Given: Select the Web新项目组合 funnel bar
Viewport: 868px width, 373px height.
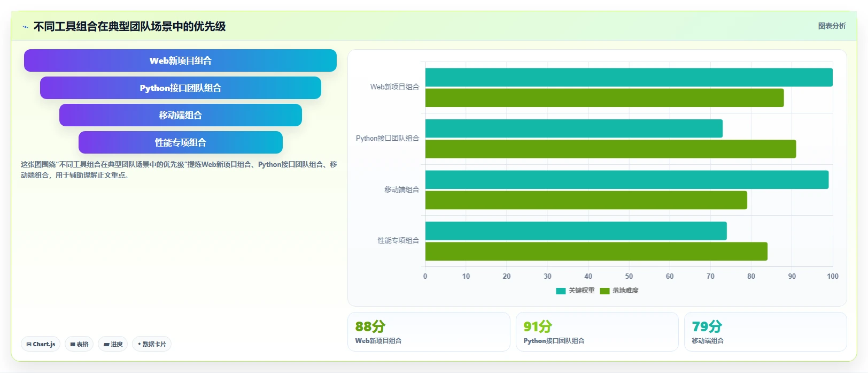Looking at the screenshot, I should click(x=180, y=60).
